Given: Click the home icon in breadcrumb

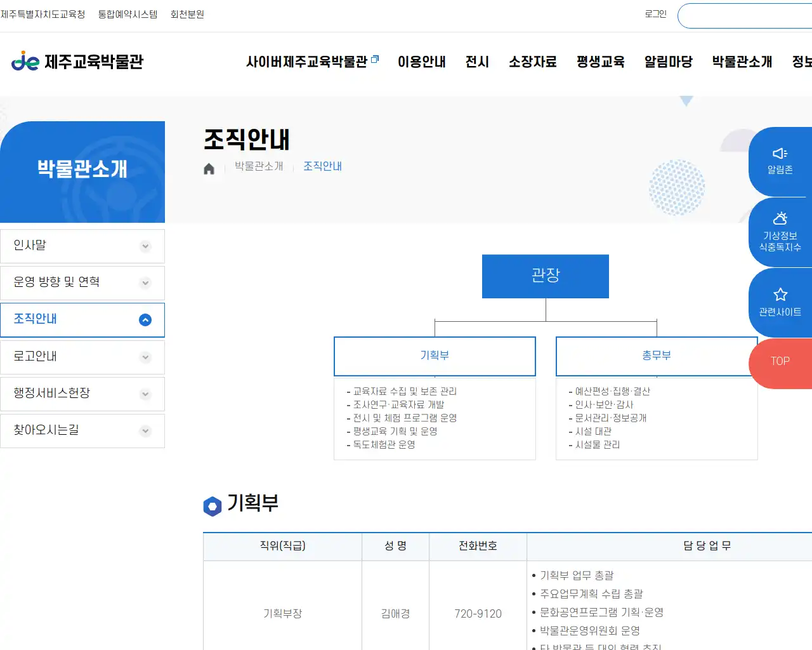Looking at the screenshot, I should (x=209, y=169).
